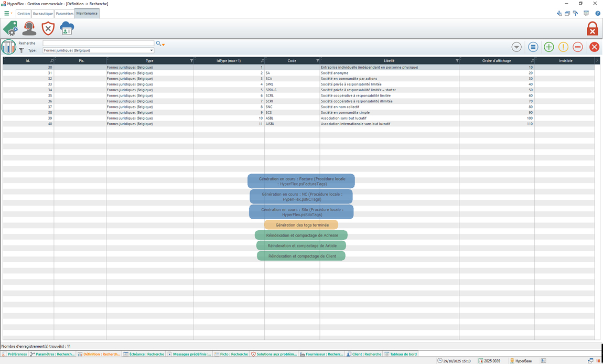
Task: Click the green tag with gears icon
Action: 10,28
